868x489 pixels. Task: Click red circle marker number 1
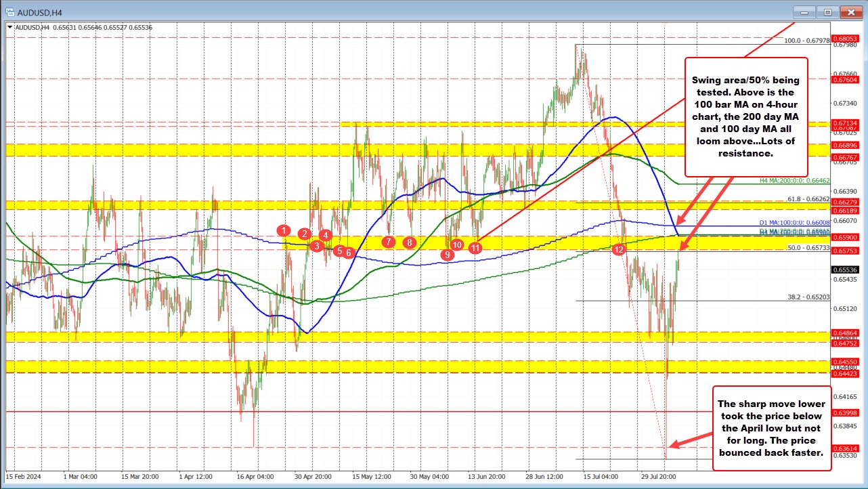click(x=284, y=231)
